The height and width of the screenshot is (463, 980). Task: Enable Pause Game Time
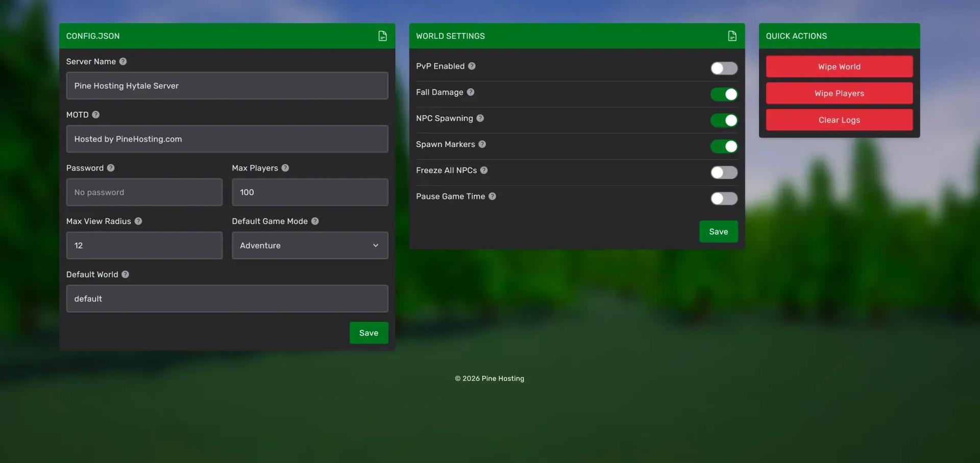point(724,199)
